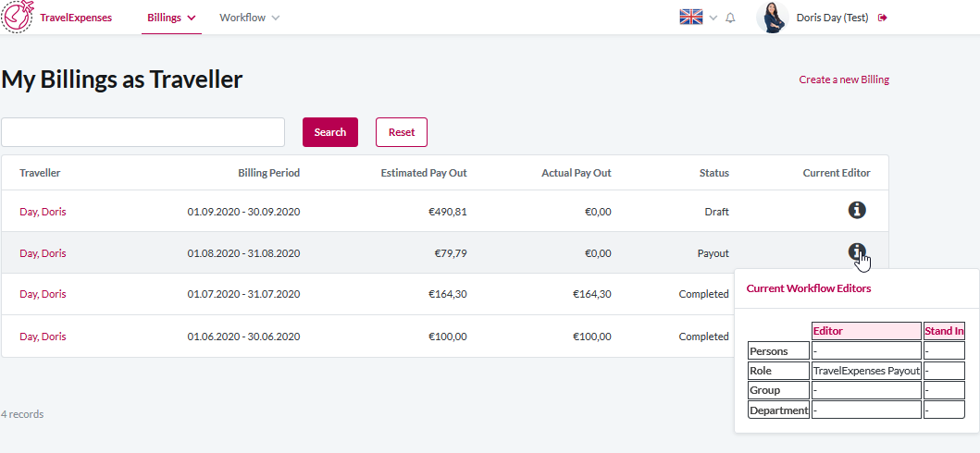Show editor info for the Draft billing
Viewport: 980px width, 453px height.
coord(857,211)
